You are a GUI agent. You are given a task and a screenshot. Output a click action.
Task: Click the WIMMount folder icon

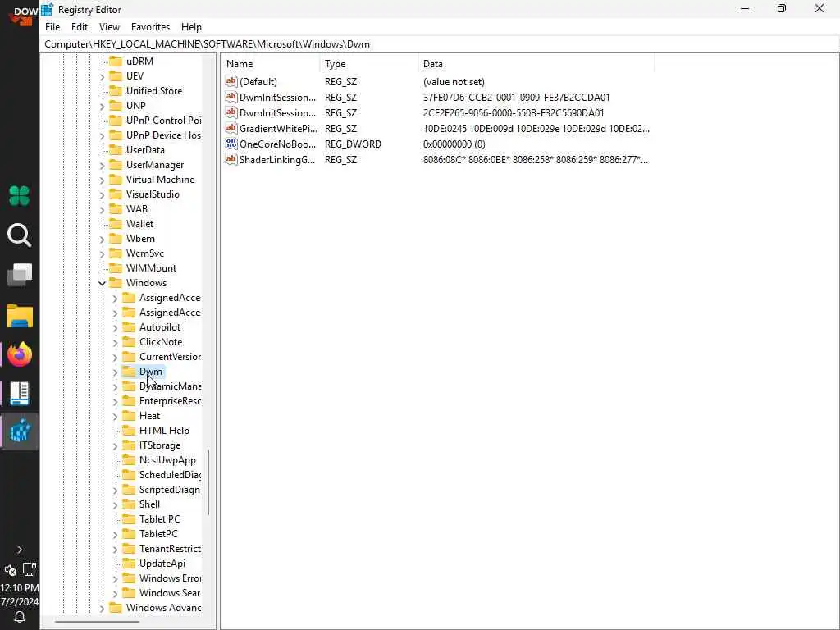coord(116,268)
